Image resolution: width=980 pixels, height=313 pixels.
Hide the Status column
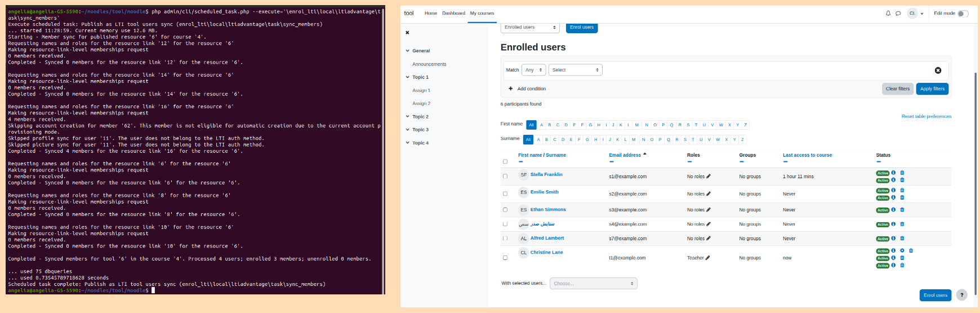(879, 162)
